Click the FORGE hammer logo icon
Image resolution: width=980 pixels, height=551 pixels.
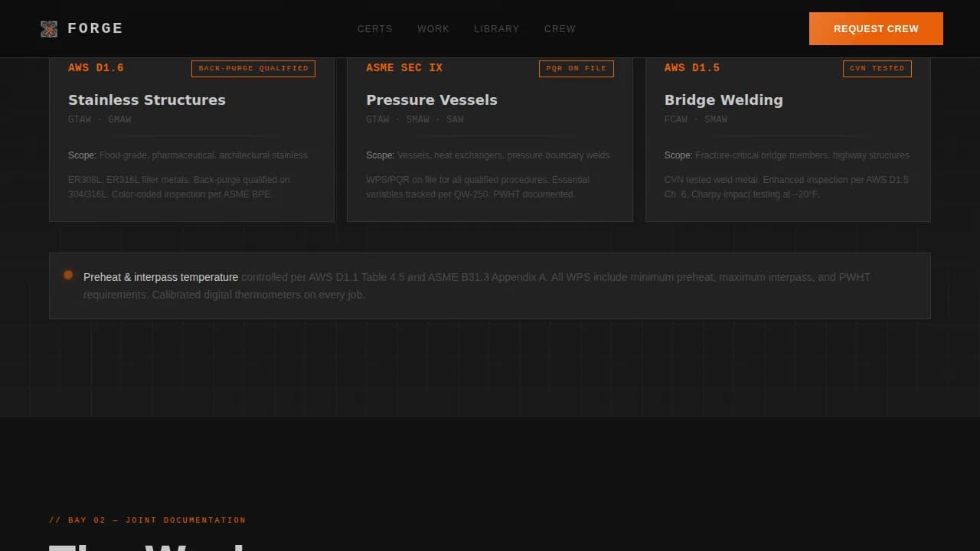pos(49,28)
